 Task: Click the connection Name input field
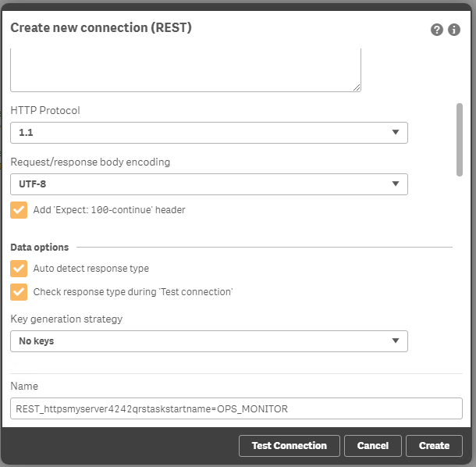click(x=236, y=408)
